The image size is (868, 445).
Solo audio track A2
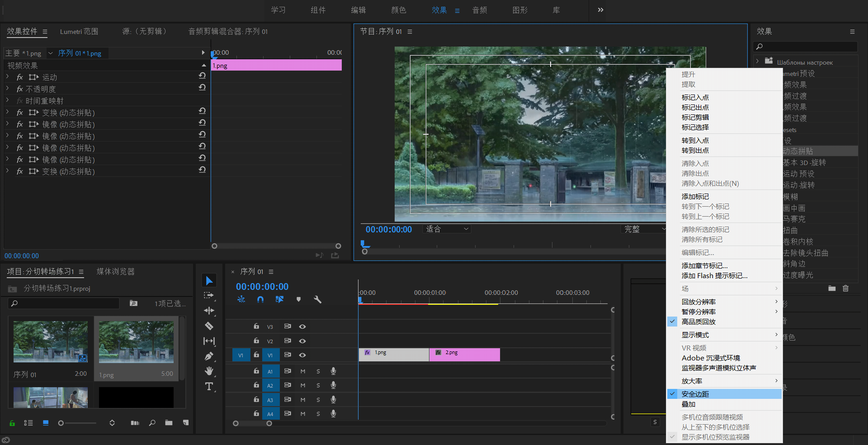tap(318, 385)
